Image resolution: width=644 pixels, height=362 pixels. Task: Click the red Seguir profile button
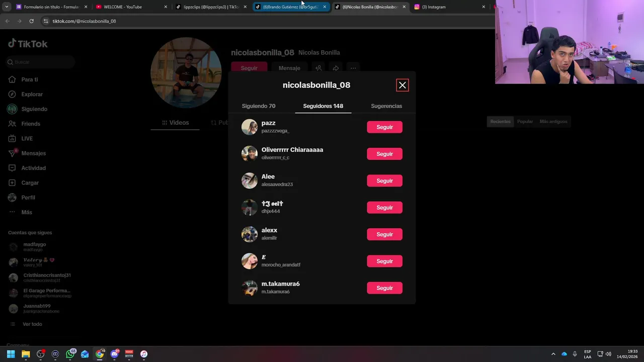pyautogui.click(x=249, y=68)
